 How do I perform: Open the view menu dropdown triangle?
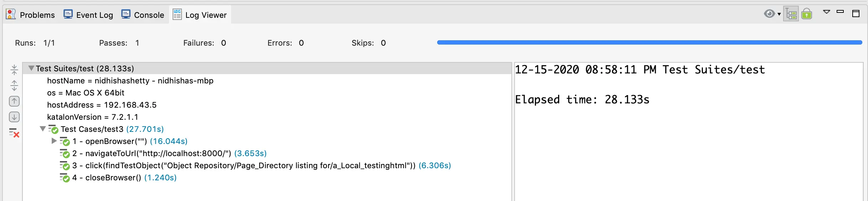pyautogui.click(x=827, y=12)
